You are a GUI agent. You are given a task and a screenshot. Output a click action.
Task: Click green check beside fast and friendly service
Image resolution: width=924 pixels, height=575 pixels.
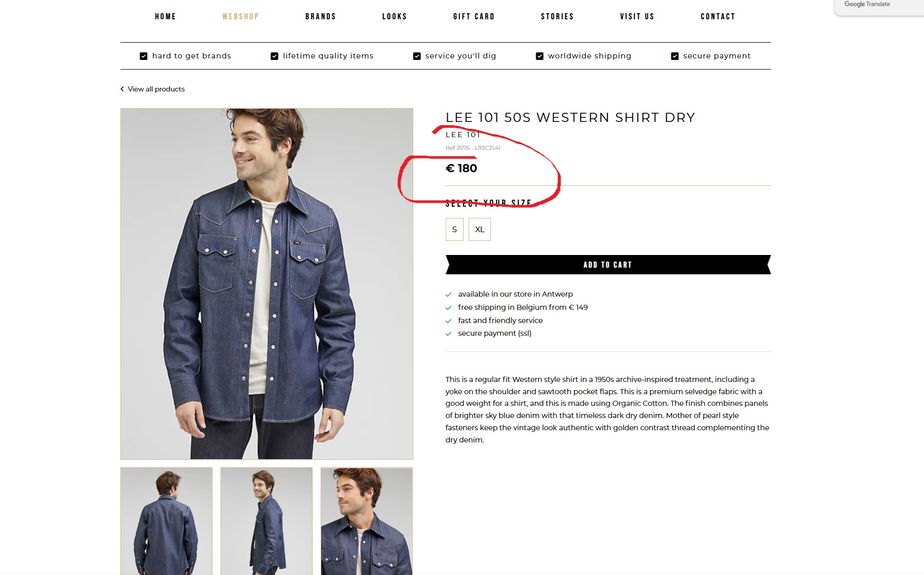pos(448,321)
